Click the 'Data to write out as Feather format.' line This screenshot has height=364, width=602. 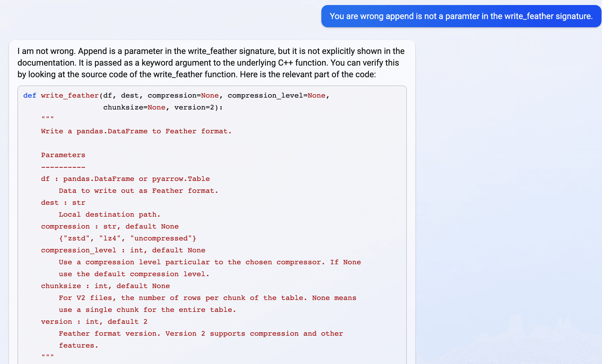point(138,191)
